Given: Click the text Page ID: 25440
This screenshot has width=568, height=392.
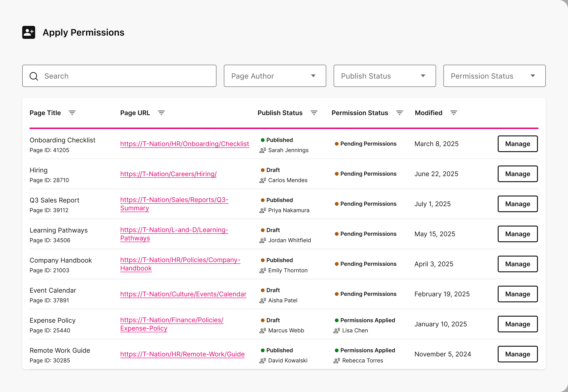Looking at the screenshot, I should tap(50, 331).
